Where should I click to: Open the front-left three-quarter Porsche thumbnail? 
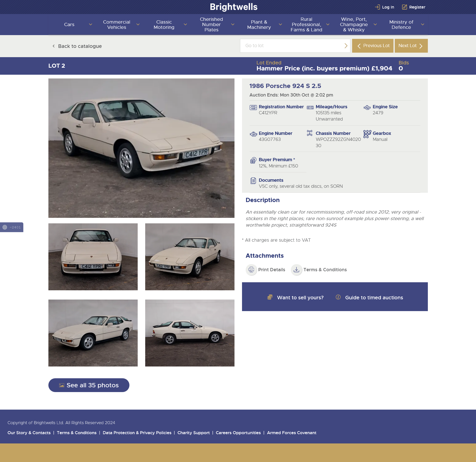[93, 333]
